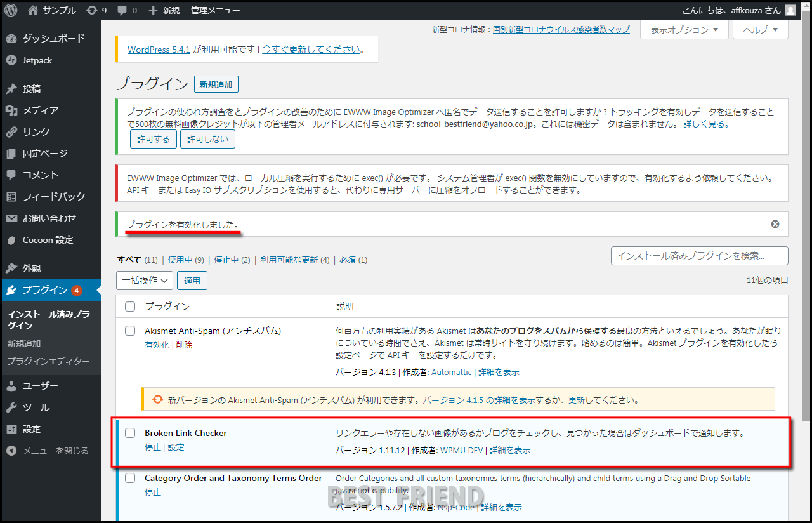This screenshot has height=523, width=812.
Task: Click 新規追加 button beside page title
Action: tap(216, 84)
